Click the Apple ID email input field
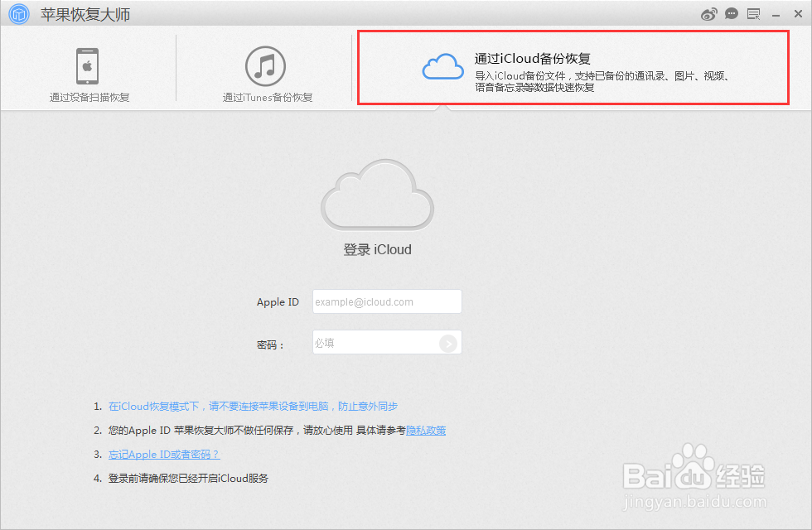 (387, 301)
